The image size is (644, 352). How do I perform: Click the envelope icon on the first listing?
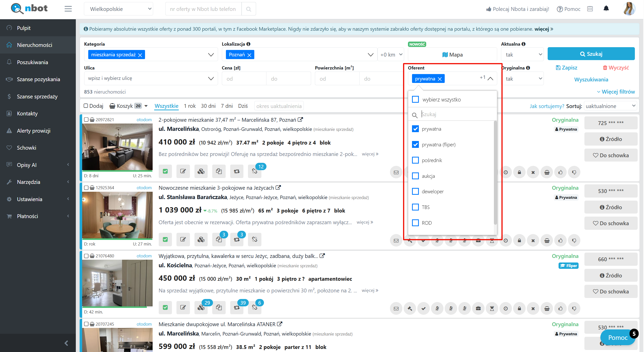pyautogui.click(x=396, y=172)
